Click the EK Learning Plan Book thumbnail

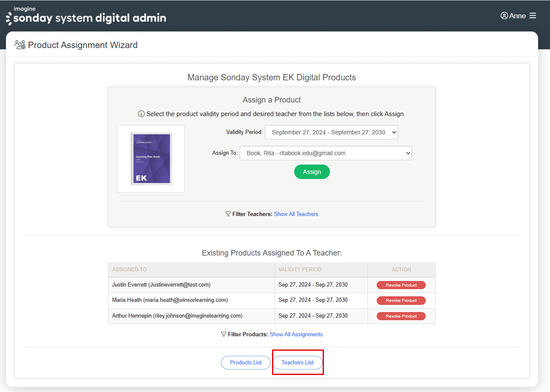click(x=151, y=159)
